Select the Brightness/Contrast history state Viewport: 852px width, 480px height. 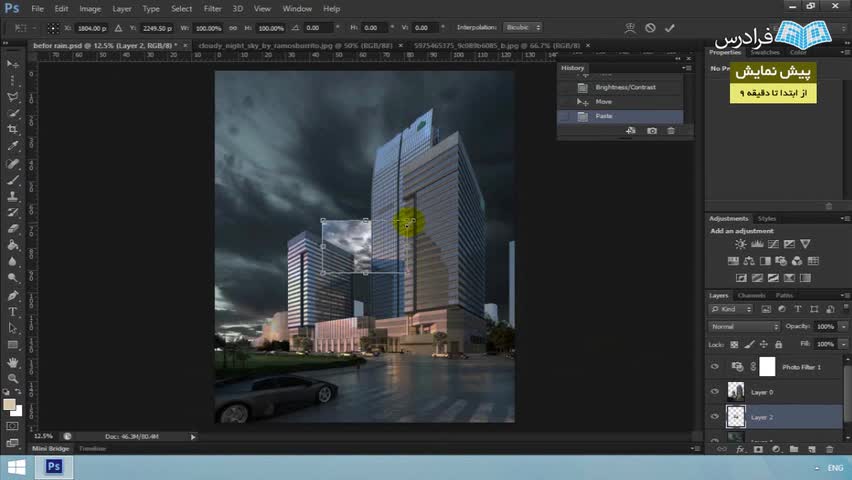pyautogui.click(x=625, y=88)
